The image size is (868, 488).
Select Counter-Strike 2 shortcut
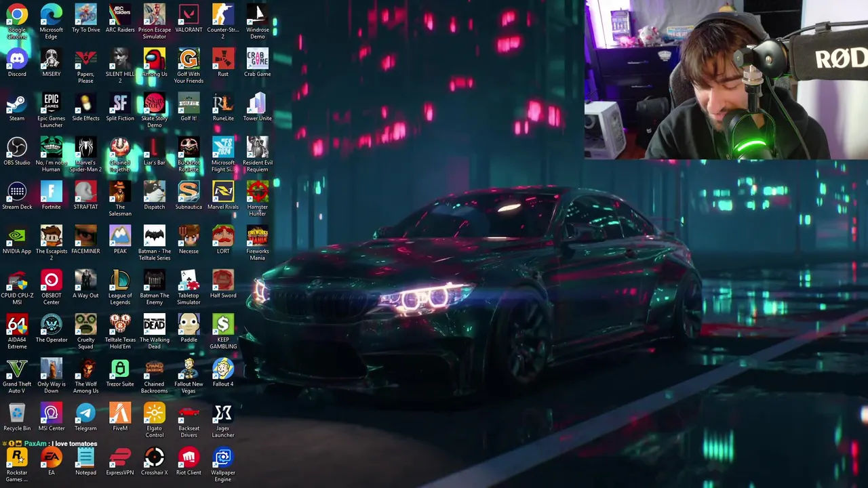tap(223, 15)
